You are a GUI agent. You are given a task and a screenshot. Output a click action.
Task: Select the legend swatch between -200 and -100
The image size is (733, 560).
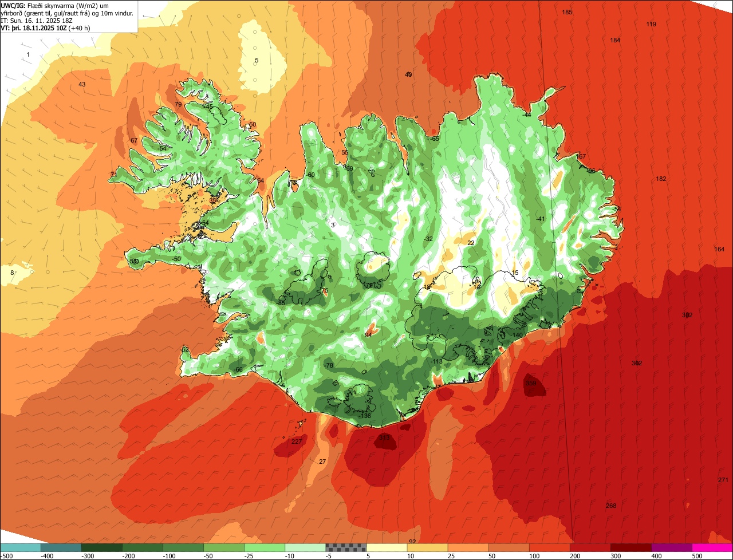143,547
